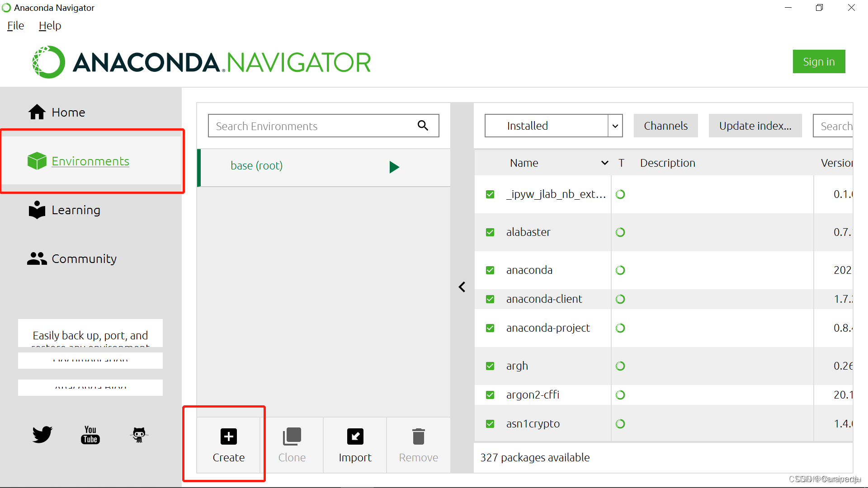Viewport: 868px width, 488px height.
Task: Run the base (root) environment play arrow
Action: (394, 167)
